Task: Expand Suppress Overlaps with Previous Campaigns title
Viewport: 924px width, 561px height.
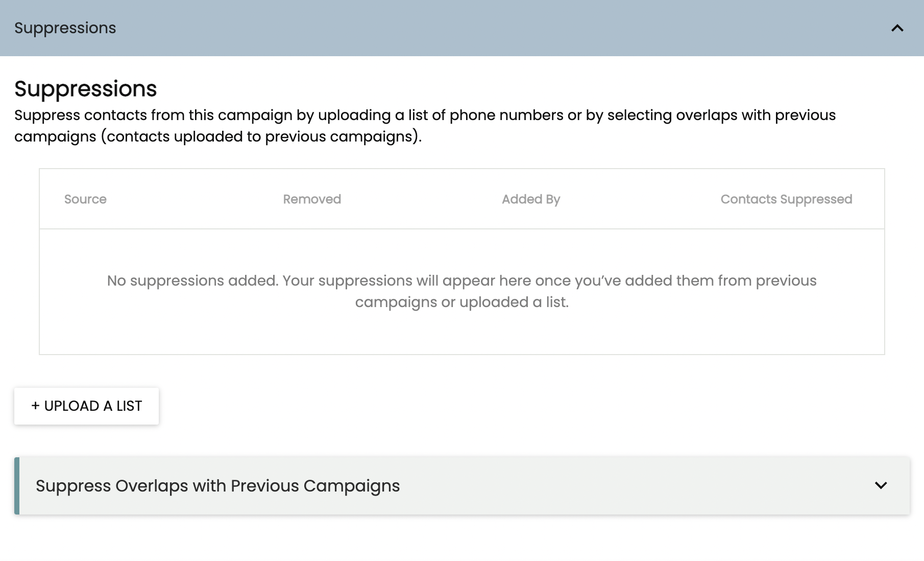Action: (x=217, y=485)
